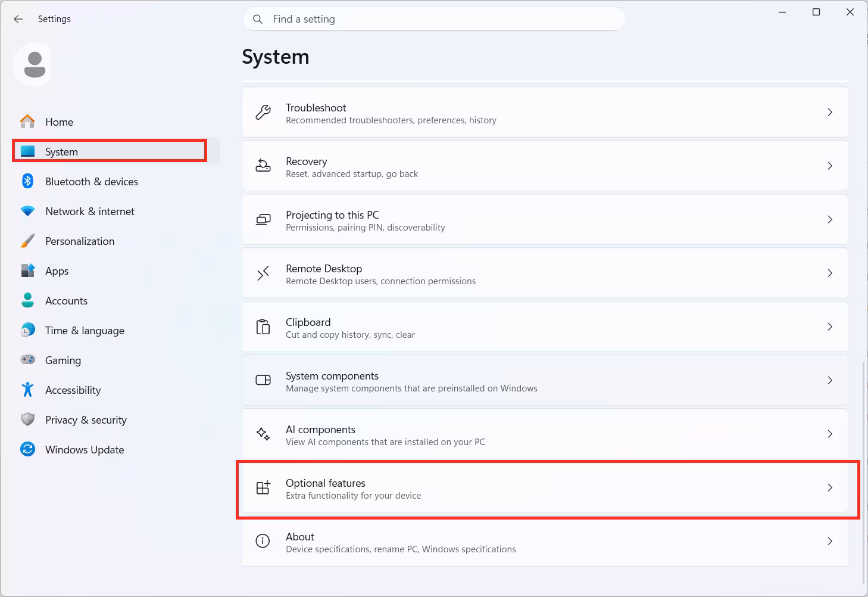This screenshot has height=597, width=868.
Task: Expand the About section chevron
Action: click(x=830, y=541)
